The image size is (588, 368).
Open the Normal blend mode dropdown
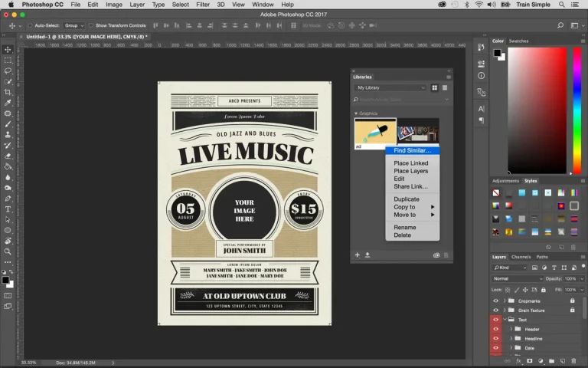click(x=511, y=278)
